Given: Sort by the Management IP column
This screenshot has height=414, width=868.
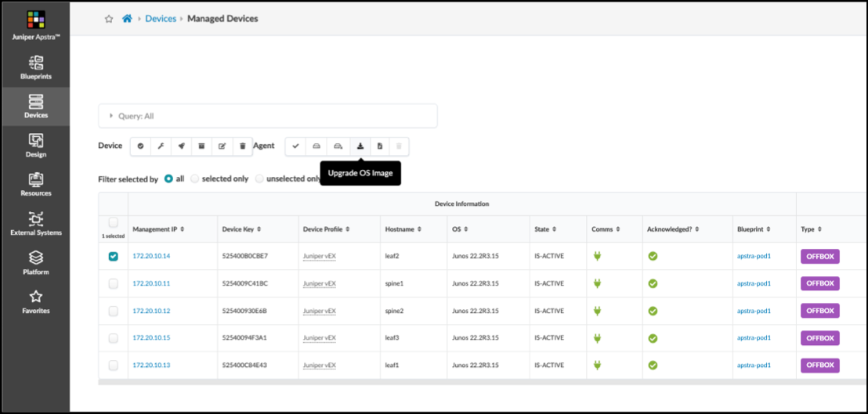Looking at the screenshot, I should (x=159, y=229).
